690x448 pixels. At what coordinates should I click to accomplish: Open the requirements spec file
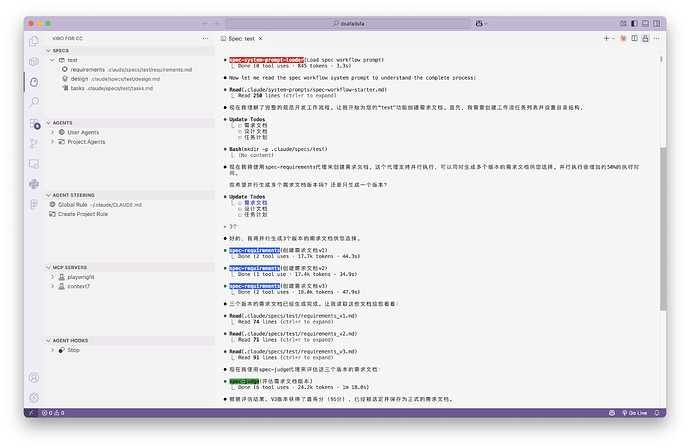(130, 70)
